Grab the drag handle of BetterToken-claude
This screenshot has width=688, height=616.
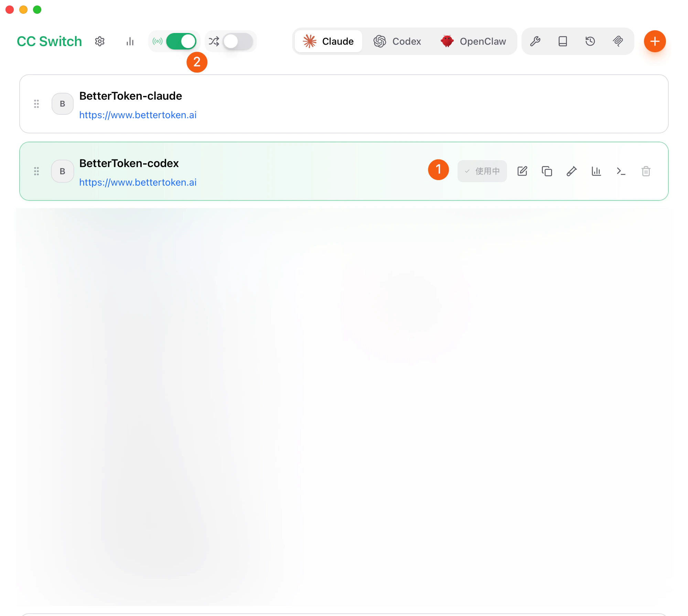(37, 103)
